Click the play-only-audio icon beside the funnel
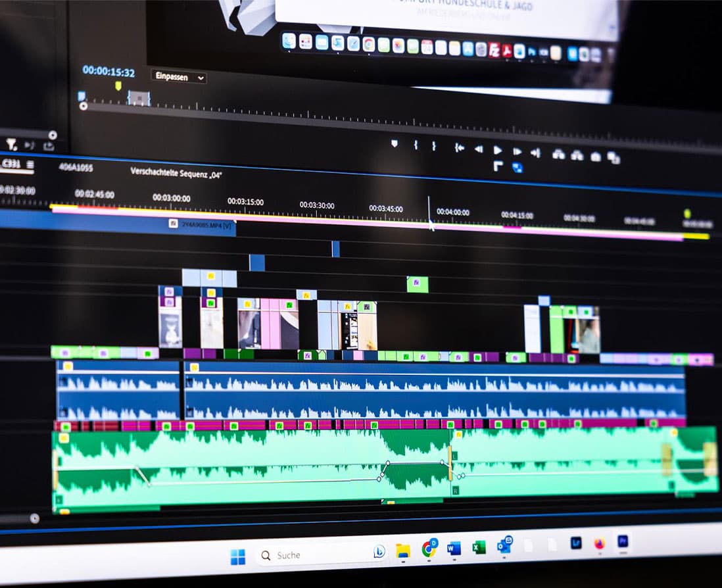 point(30,145)
